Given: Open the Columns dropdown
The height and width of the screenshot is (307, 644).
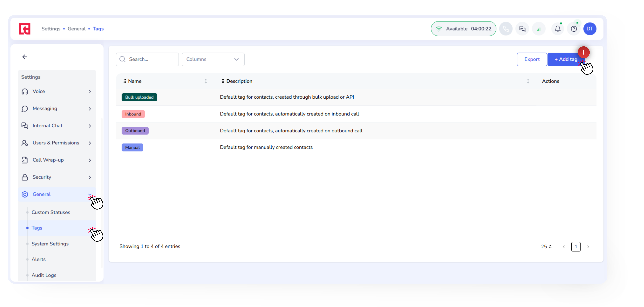Looking at the screenshot, I should click(x=213, y=59).
